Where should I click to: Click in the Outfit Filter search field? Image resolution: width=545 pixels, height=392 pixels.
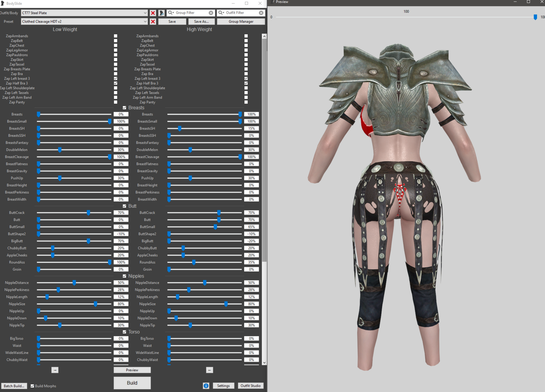tap(241, 13)
